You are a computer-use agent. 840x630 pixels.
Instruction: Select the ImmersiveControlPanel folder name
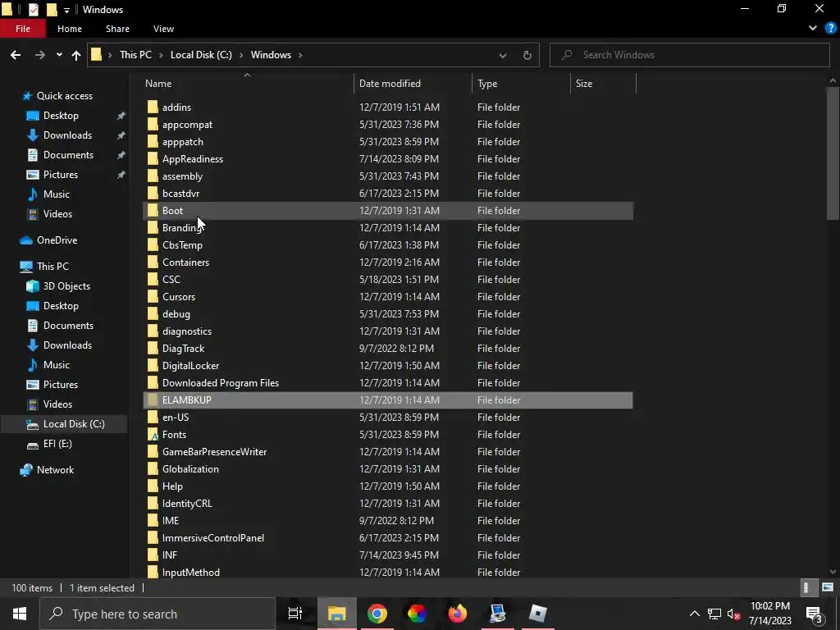(213, 538)
